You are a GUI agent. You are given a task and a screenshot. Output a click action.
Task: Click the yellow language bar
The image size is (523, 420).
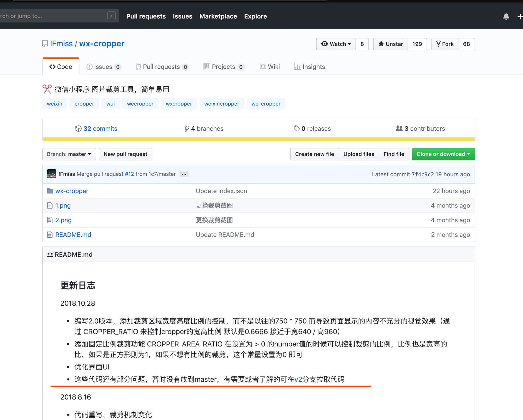tap(258, 139)
